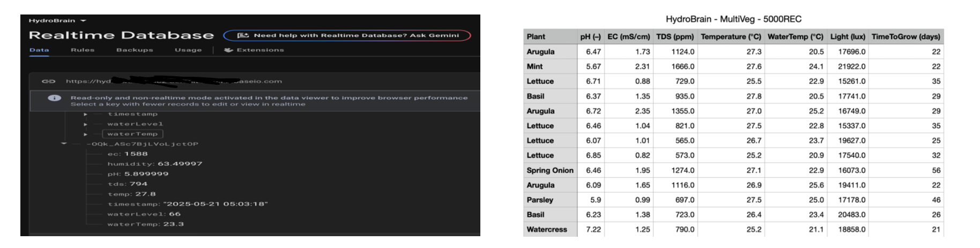The width and height of the screenshot is (980, 248).
Task: Click the pH value 7.22 for Watercress
Action: click(x=593, y=229)
